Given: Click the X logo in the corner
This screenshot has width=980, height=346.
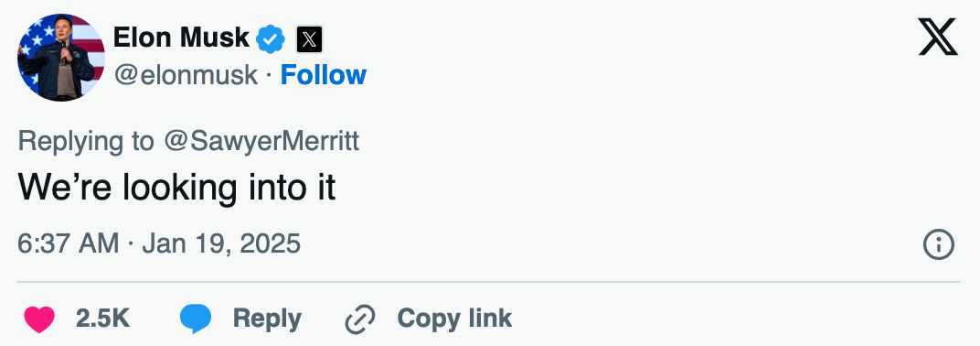Looking at the screenshot, I should pyautogui.click(x=937, y=37).
